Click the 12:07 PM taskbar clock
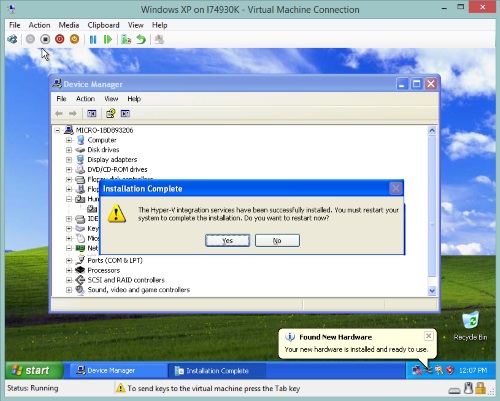Screen dimensions: 500x401 click(473, 370)
